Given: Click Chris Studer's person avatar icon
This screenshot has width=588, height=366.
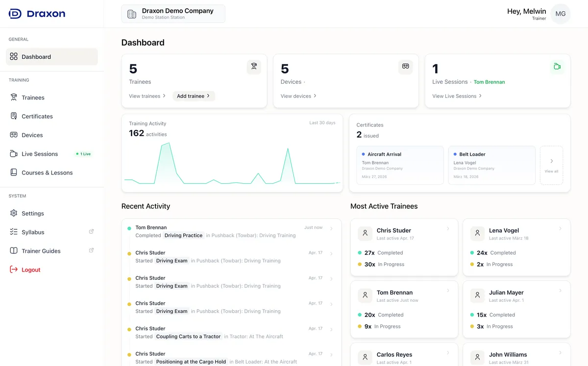Looking at the screenshot, I should click(x=365, y=234).
